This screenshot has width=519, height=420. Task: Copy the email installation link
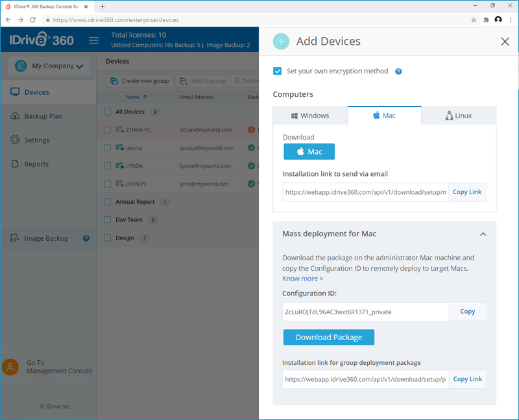click(x=467, y=192)
